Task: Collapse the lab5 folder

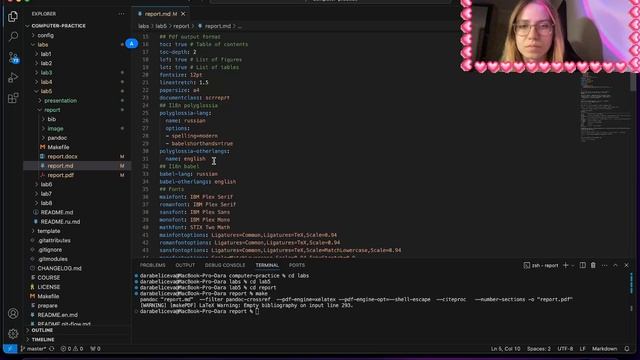Action: tap(46, 91)
